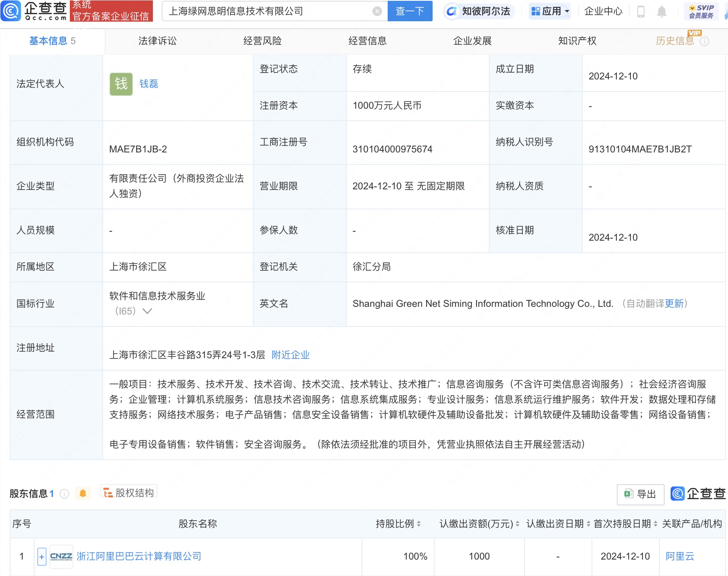Clear the search field with the X icon
The width and height of the screenshot is (728, 576).
pyautogui.click(x=377, y=11)
